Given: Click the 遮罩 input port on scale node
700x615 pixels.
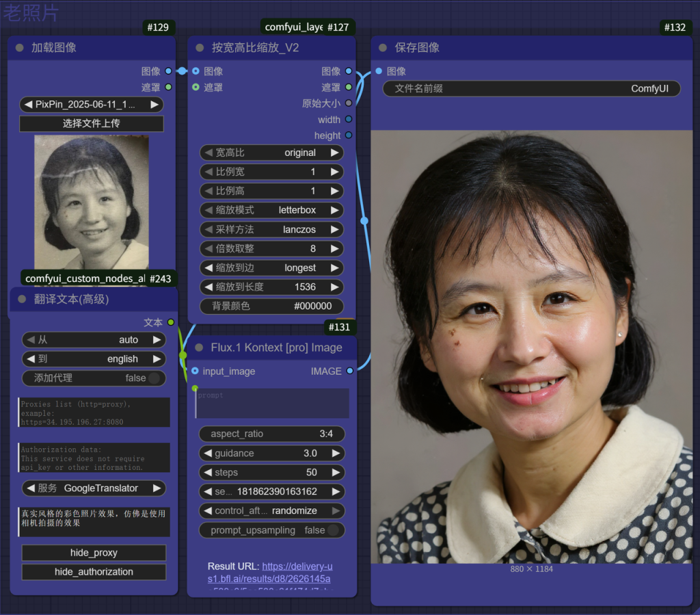Looking at the screenshot, I should (x=196, y=87).
